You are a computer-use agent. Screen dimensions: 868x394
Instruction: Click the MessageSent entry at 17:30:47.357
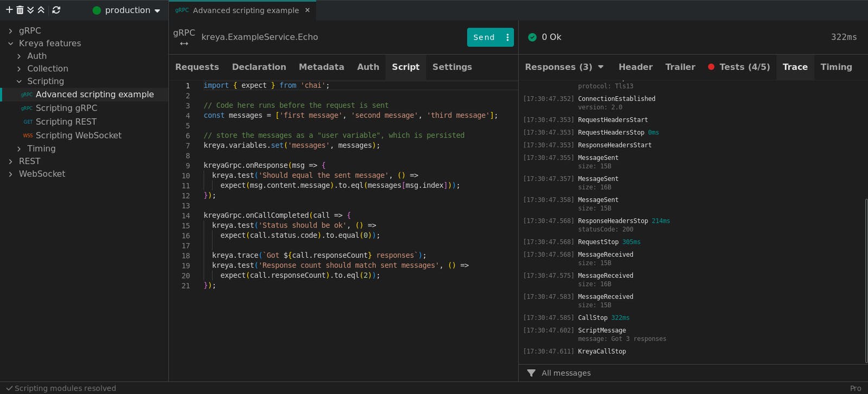click(598, 179)
